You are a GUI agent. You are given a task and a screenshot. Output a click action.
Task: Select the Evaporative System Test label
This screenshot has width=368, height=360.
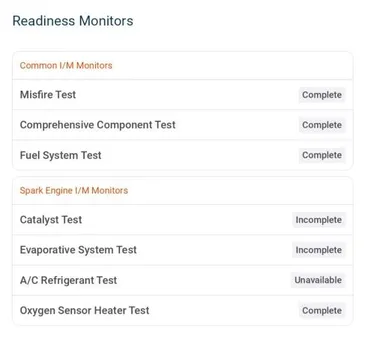pyautogui.click(x=78, y=250)
